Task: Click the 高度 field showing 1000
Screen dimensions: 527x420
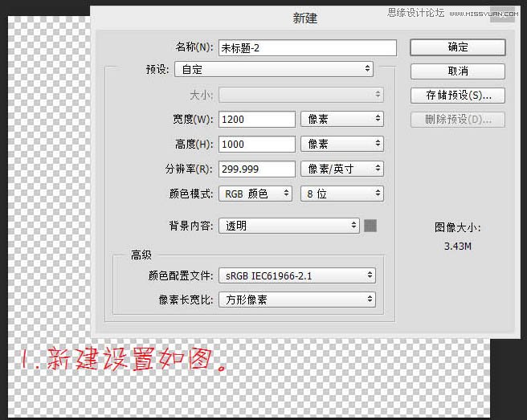Action: pyautogui.click(x=257, y=144)
